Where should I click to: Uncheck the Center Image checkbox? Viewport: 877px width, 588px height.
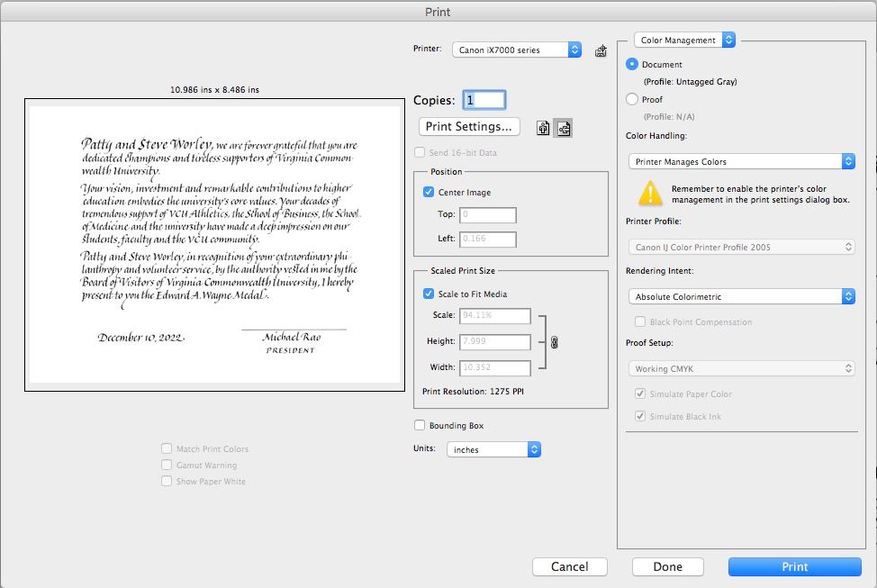429,192
